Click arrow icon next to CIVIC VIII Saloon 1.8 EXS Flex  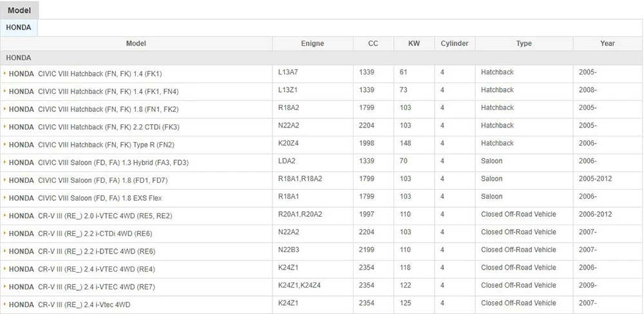[x=5, y=198]
